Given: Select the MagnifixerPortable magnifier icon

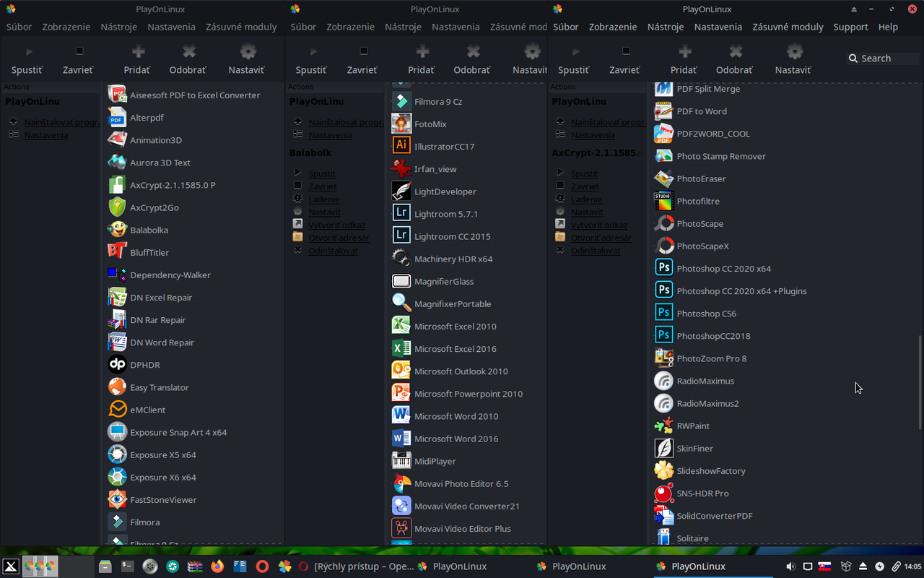Looking at the screenshot, I should 401,303.
